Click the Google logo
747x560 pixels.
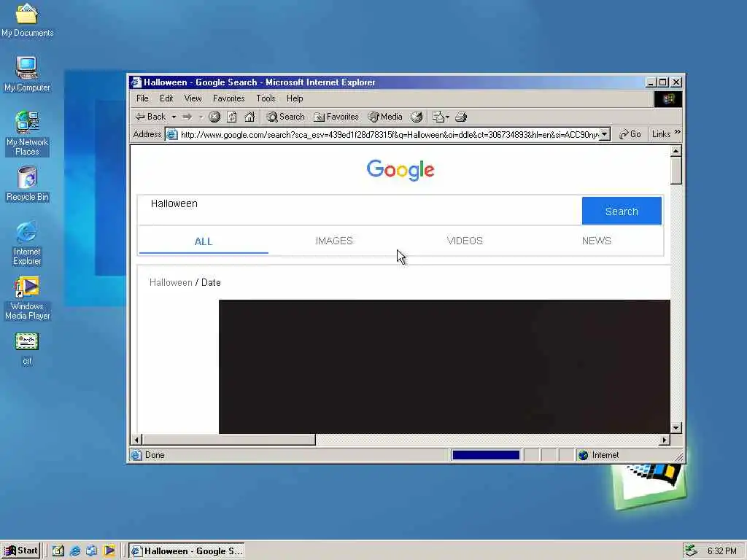pyautogui.click(x=400, y=170)
